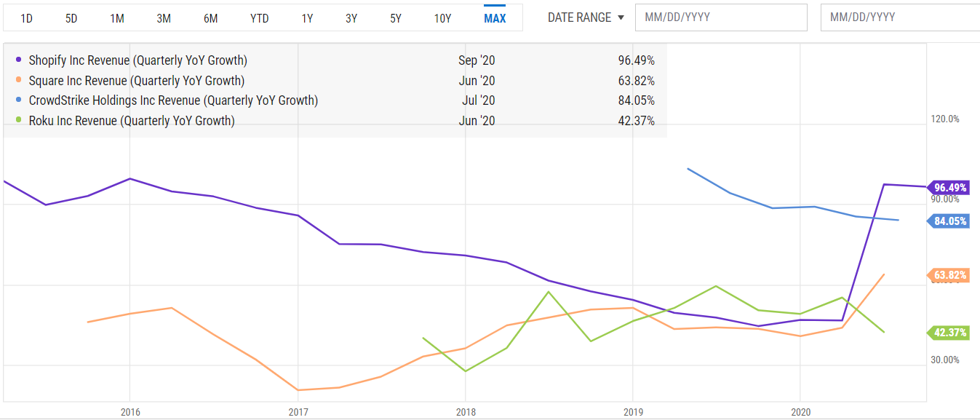This screenshot has width=980, height=420.
Task: Click the green 42.37% axis flag
Action: click(947, 333)
